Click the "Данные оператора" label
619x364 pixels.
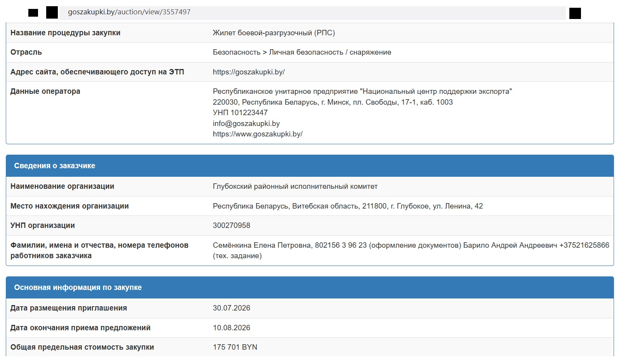45,91
